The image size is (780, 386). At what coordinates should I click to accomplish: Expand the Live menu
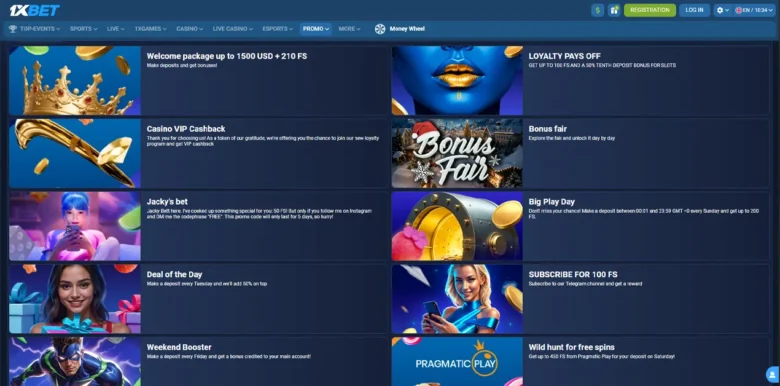[115, 29]
